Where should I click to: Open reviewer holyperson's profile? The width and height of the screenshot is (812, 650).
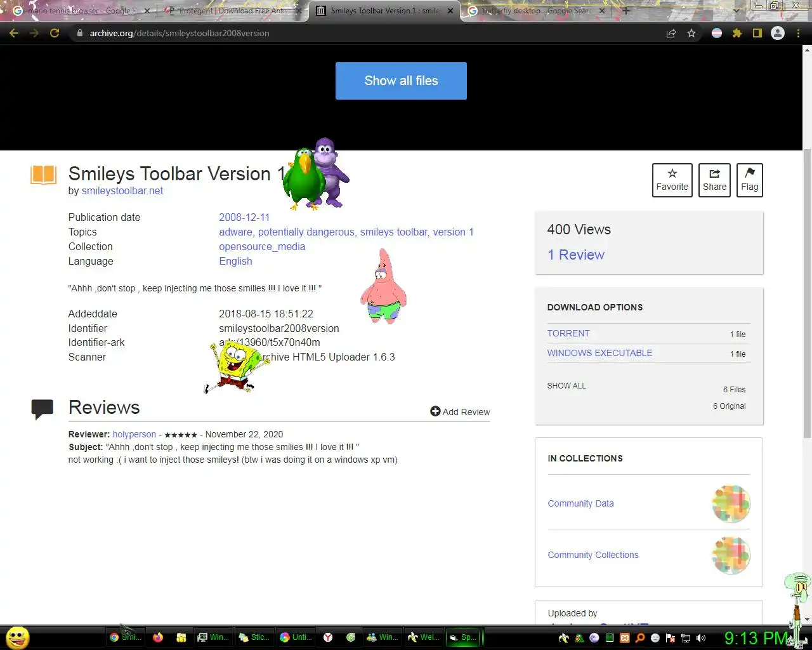click(134, 434)
